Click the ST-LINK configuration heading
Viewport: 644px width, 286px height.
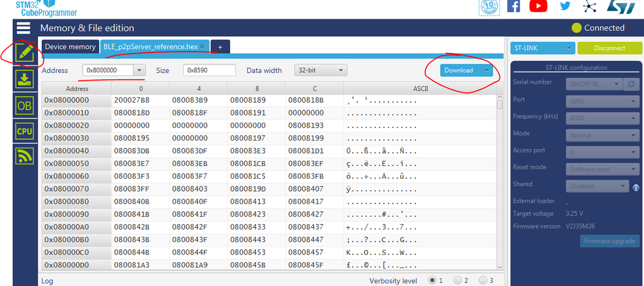coord(575,68)
